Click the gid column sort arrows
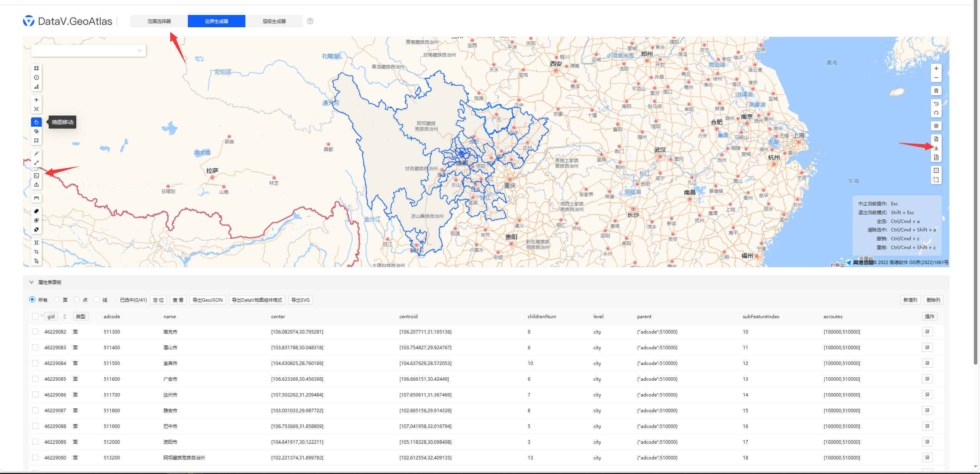 coord(64,316)
